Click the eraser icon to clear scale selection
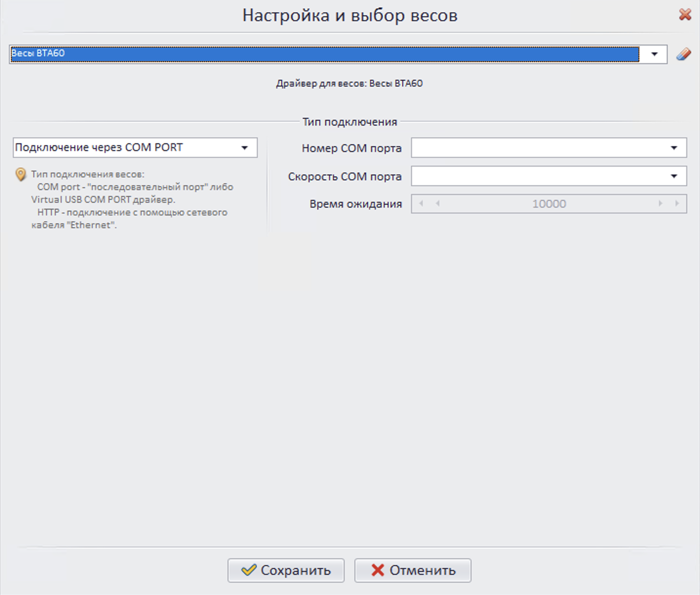700x595 pixels. pyautogui.click(x=683, y=54)
